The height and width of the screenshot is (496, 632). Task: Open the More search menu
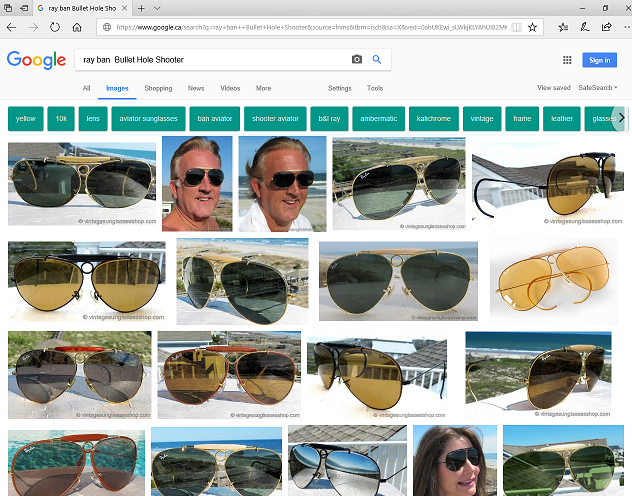coord(263,88)
